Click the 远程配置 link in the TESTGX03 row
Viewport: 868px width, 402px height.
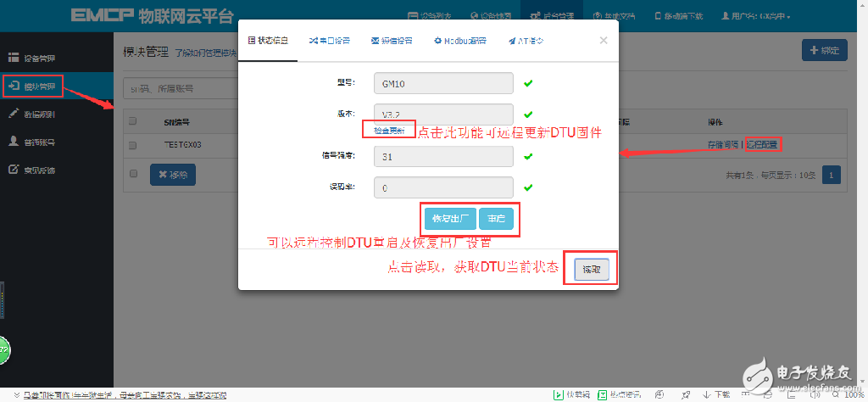[x=762, y=145]
